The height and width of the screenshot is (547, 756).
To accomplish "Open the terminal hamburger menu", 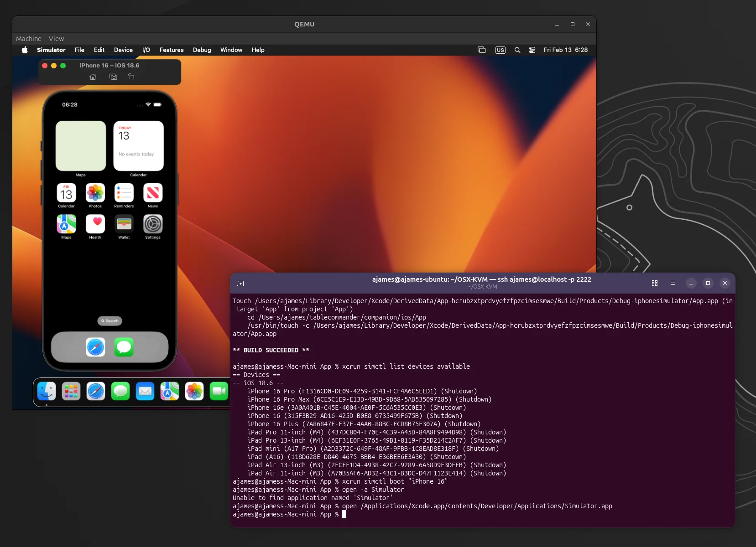I will [672, 283].
